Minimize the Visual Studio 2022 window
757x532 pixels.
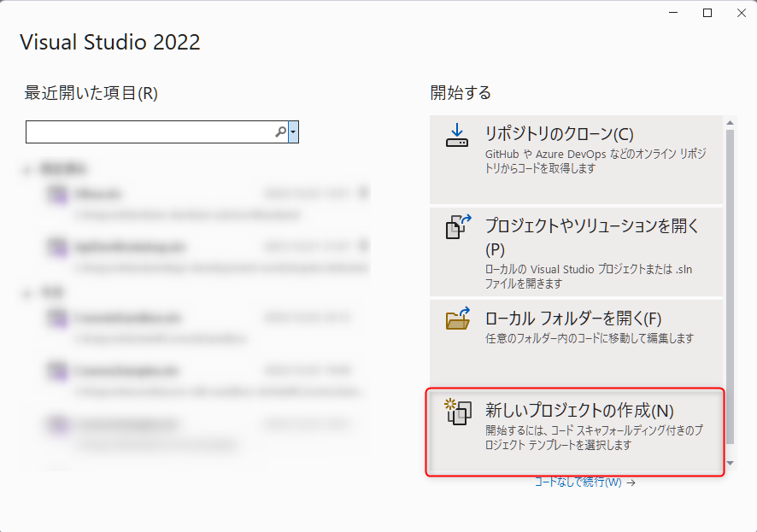pyautogui.click(x=673, y=13)
